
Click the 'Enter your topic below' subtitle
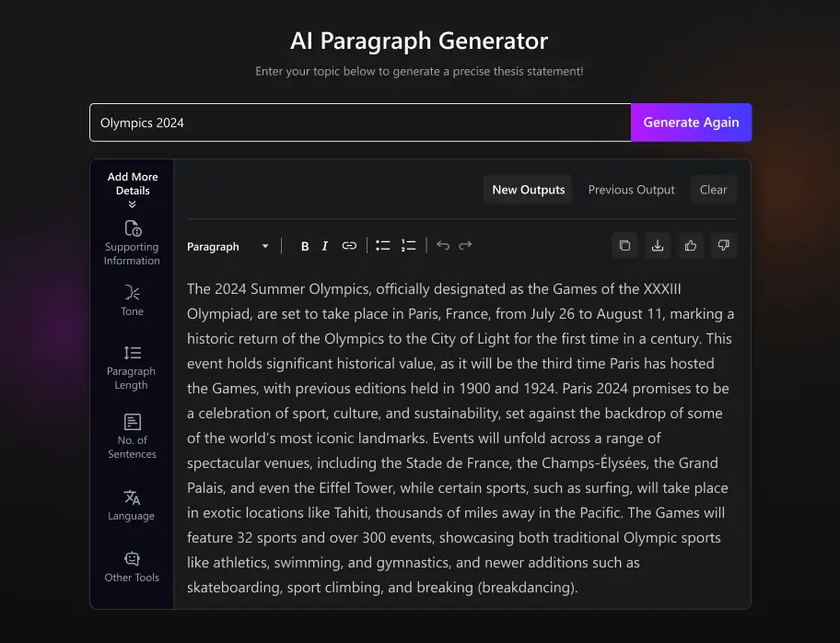(x=419, y=71)
